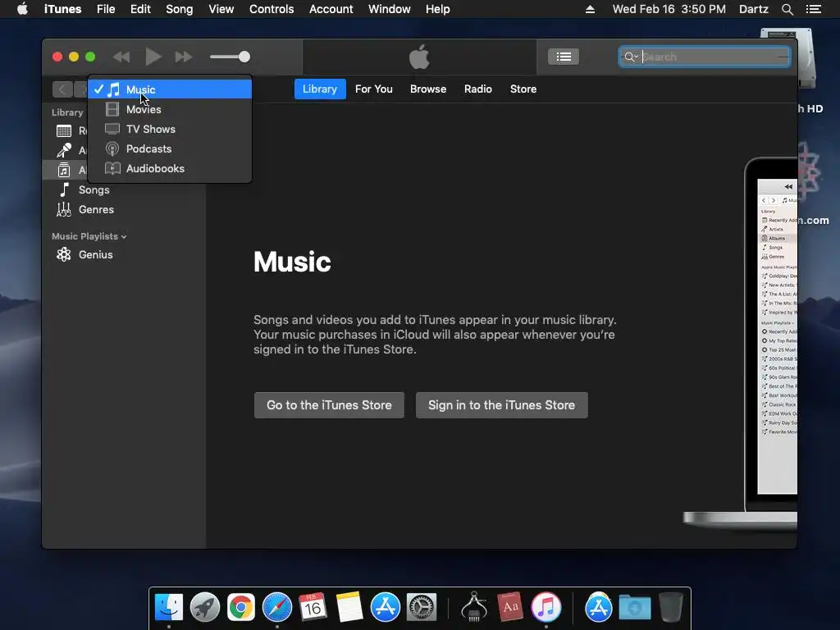The image size is (840, 630).
Task: Choose TV Shows from the media dropdown
Action: point(170,129)
